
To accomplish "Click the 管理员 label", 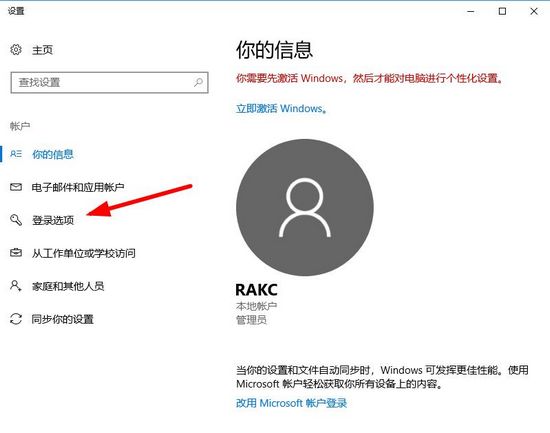I will tap(251, 320).
